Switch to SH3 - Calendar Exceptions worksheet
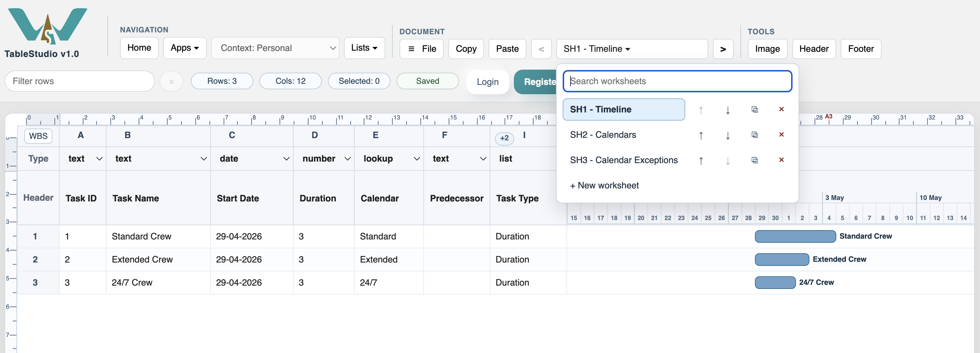Viewport: 980px width, 353px height. click(623, 160)
